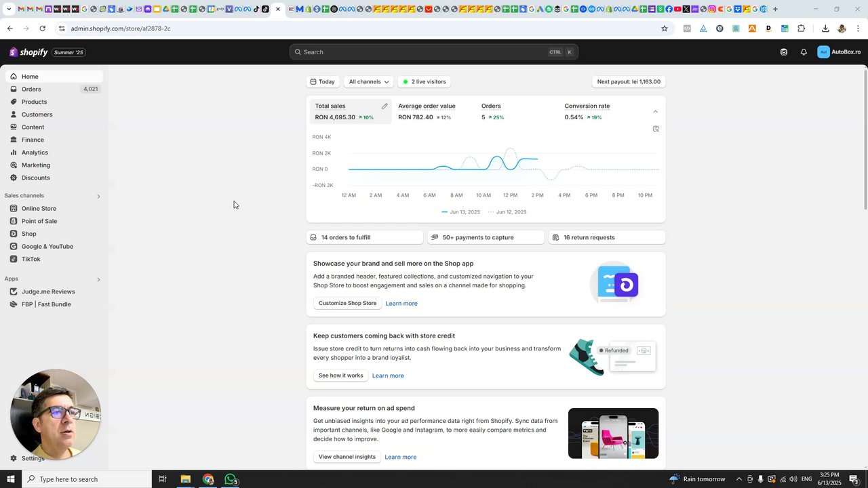
Task: Open WhatsApp from taskbar
Action: click(231, 479)
